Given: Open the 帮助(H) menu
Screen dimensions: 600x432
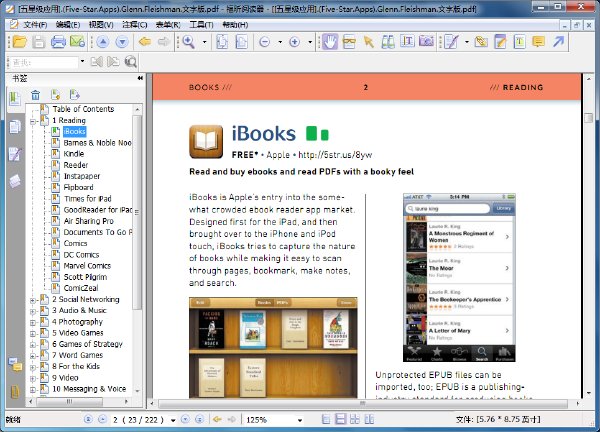Looking at the screenshot, I should [235, 25].
